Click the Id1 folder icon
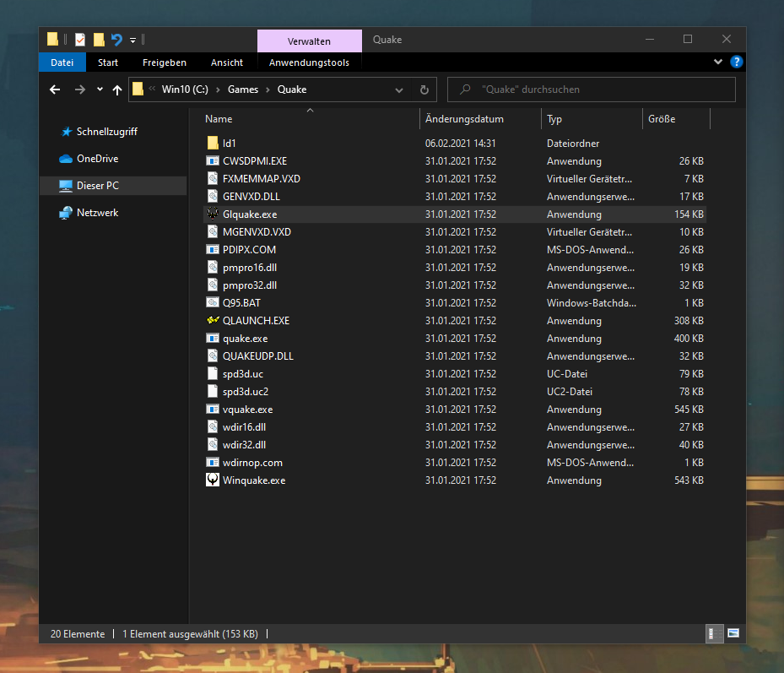Screen dimensions: 784x673 [x=213, y=143]
